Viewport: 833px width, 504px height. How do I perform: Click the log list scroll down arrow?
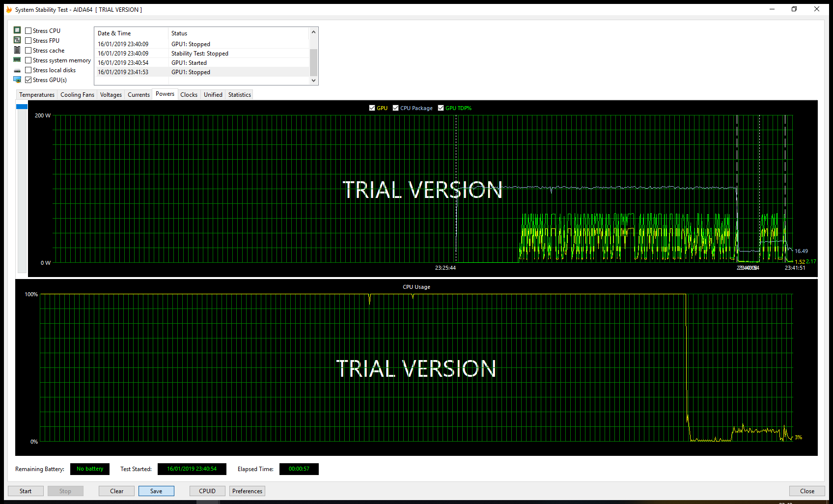313,81
